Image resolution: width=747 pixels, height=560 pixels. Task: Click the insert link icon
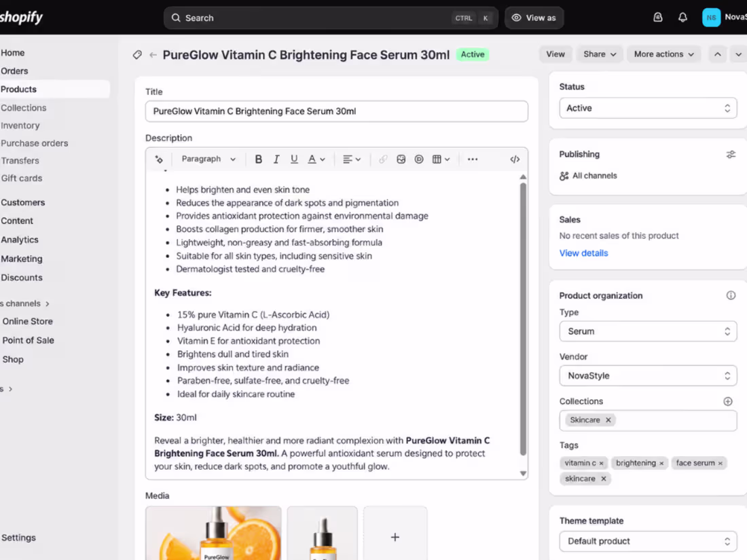(383, 159)
